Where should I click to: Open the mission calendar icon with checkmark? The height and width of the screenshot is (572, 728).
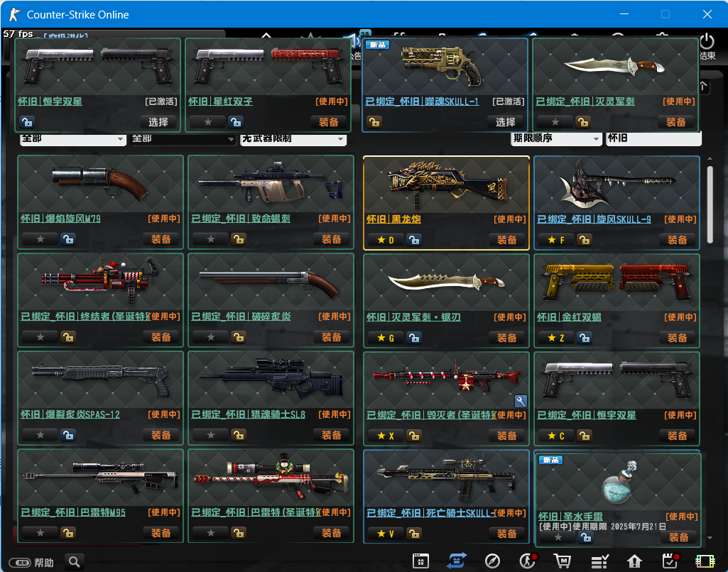670,561
